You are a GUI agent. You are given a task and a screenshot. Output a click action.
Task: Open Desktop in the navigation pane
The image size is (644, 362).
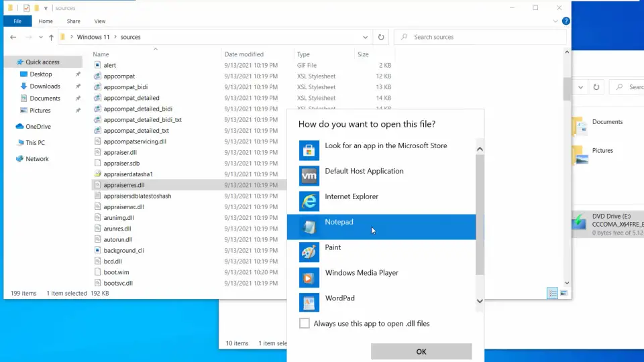pos(41,74)
